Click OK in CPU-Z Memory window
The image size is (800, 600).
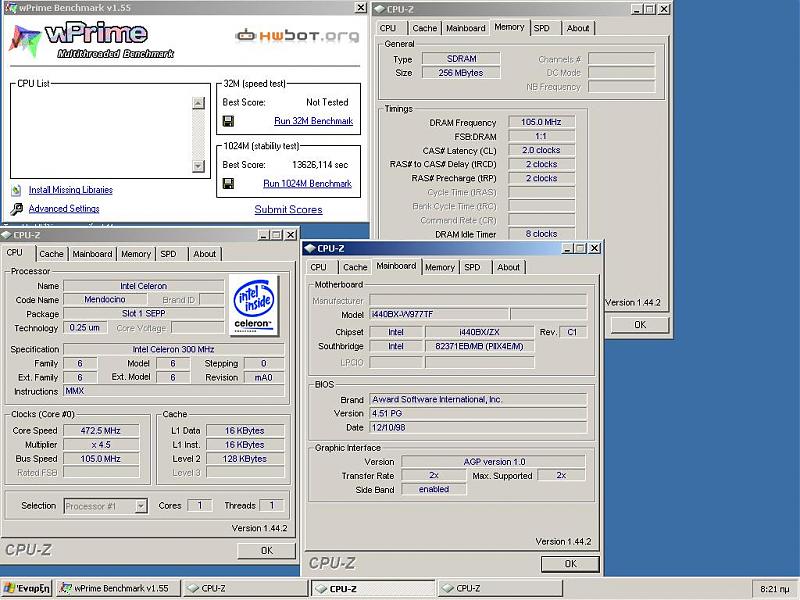(640, 325)
